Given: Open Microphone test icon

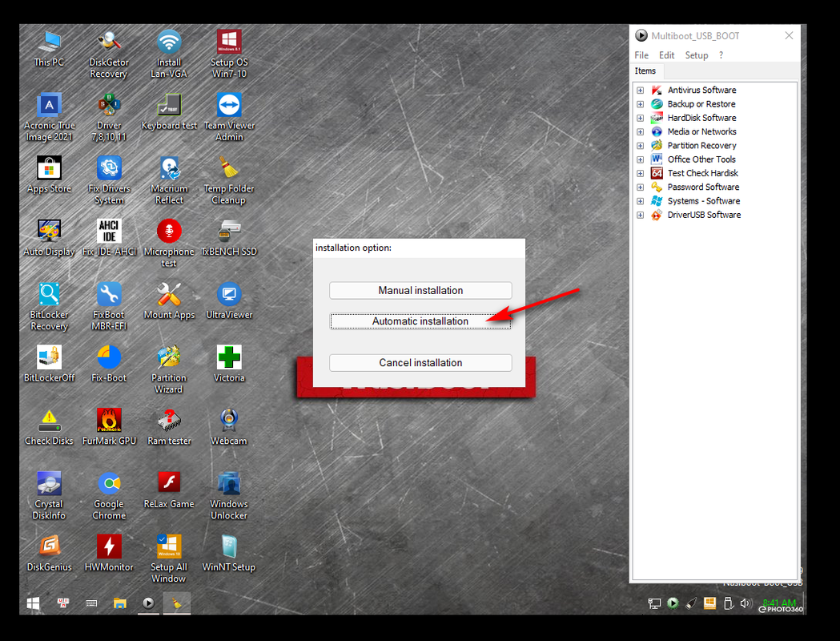Looking at the screenshot, I should click(169, 244).
